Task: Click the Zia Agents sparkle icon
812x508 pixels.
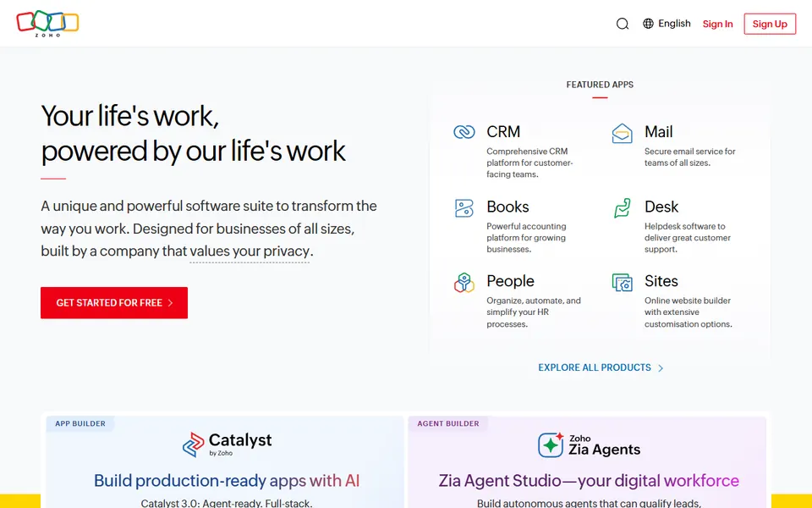Action: coord(551,444)
